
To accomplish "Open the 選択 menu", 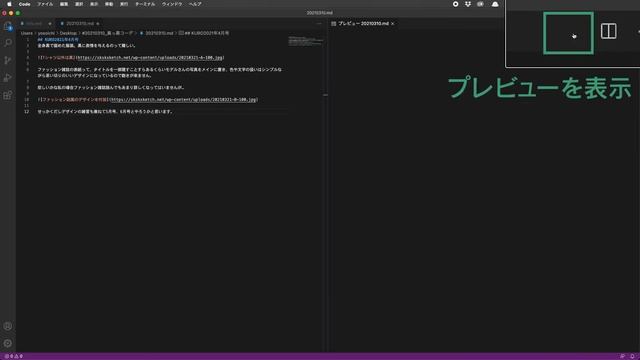I will (79, 4).
